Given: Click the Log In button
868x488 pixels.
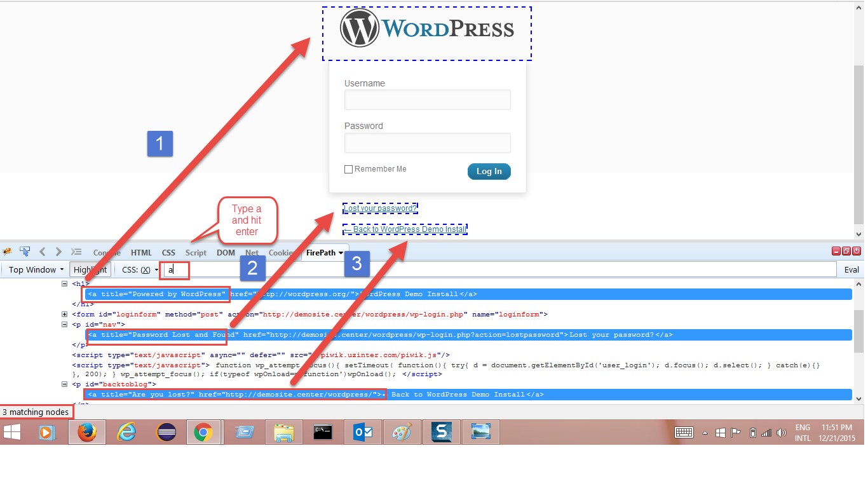Looking at the screenshot, I should pos(489,171).
